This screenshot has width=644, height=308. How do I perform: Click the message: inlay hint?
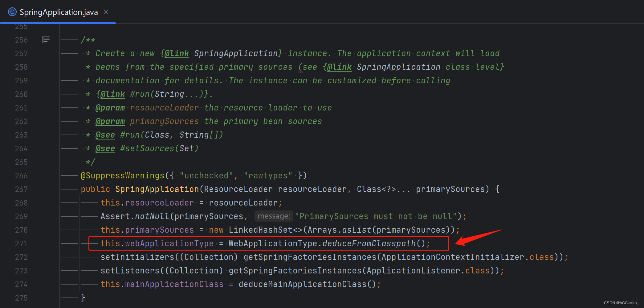(x=274, y=216)
